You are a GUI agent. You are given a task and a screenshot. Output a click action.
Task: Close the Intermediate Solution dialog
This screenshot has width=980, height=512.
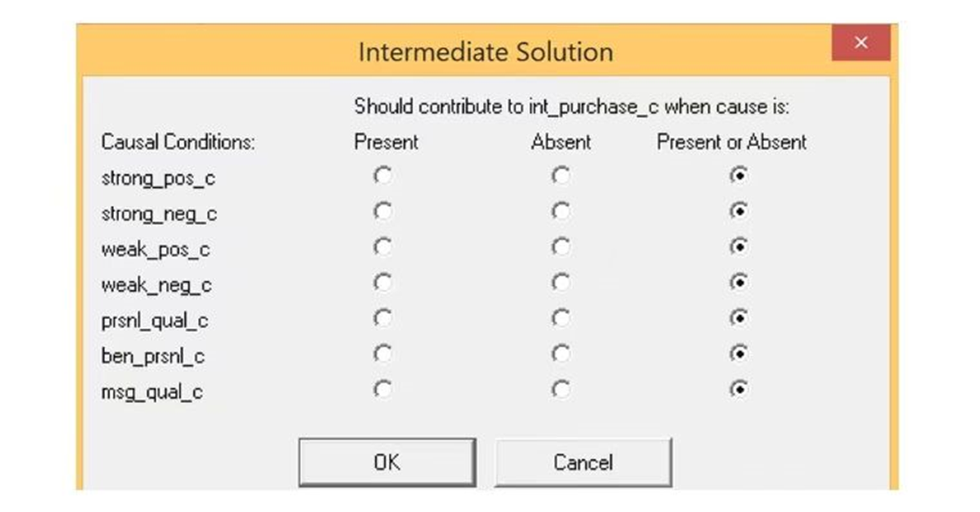860,43
